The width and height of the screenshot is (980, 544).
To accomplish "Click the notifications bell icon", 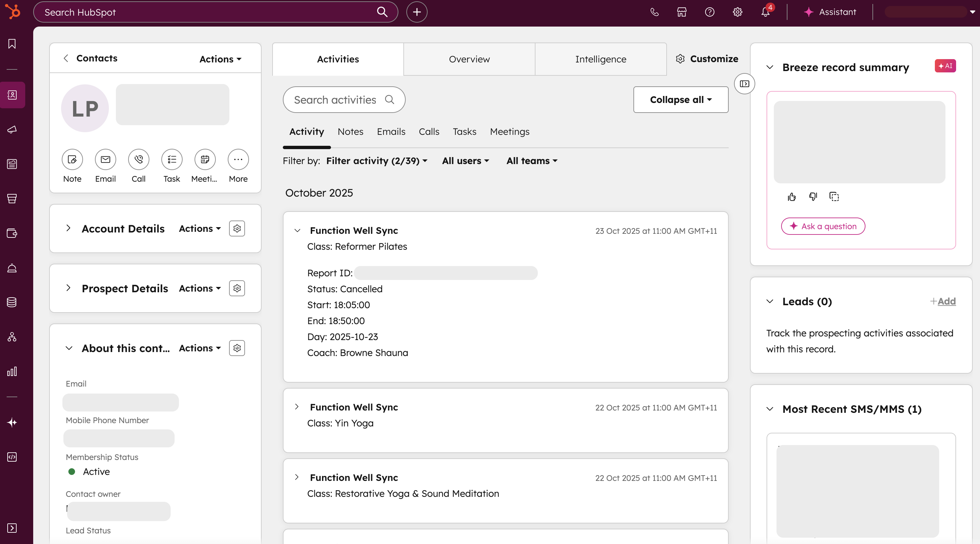I will click(765, 12).
